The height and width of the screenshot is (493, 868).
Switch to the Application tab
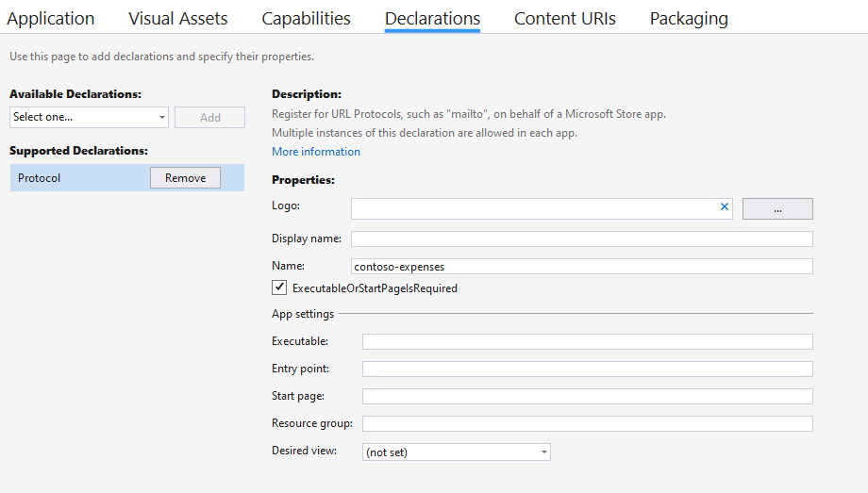point(51,19)
